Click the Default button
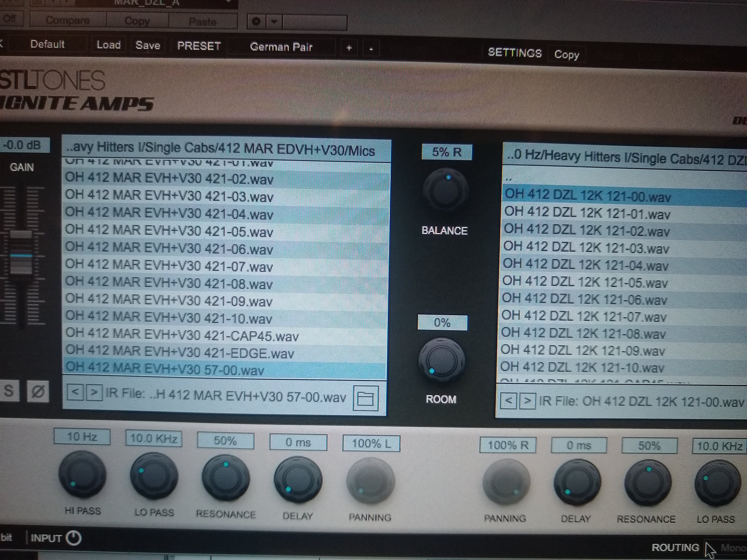The image size is (747, 560). click(47, 44)
